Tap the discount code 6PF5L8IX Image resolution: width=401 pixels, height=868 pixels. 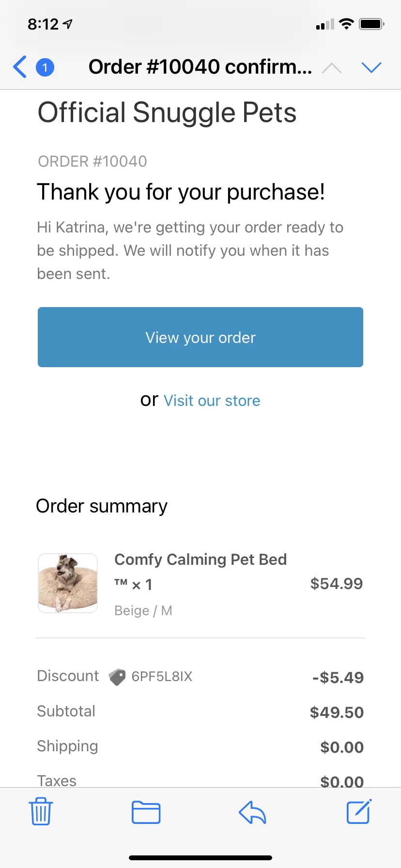tap(162, 676)
